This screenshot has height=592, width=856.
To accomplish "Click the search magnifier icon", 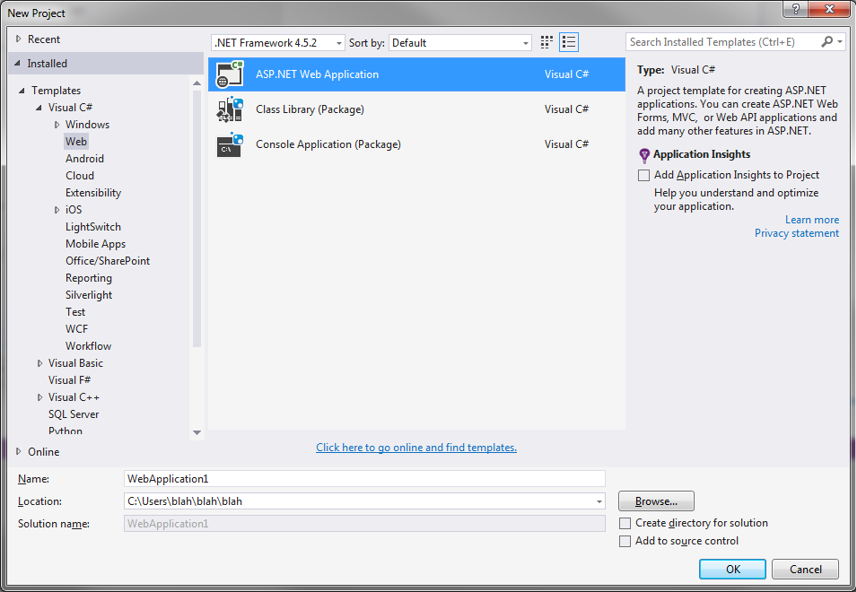I will coord(827,42).
